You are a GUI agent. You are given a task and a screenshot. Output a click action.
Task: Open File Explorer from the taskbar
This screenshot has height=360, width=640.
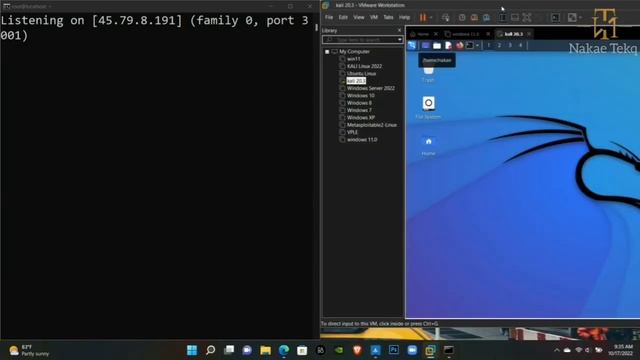[x=265, y=350]
